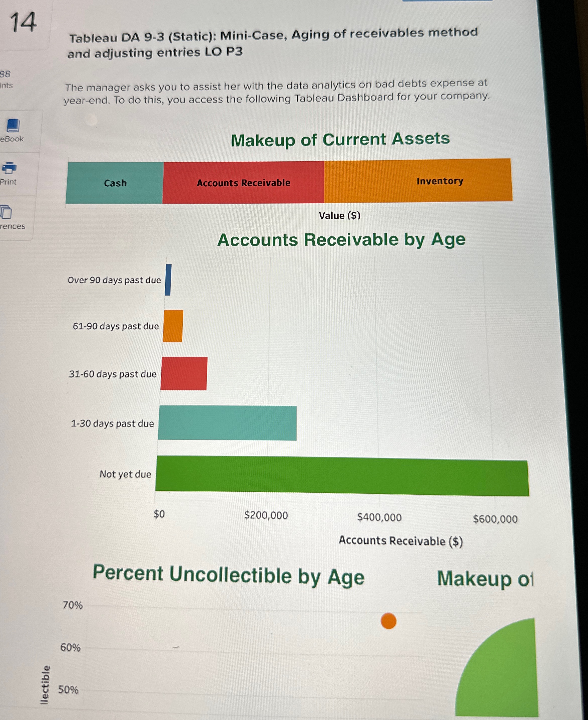Open the References pages icon

tap(6, 212)
